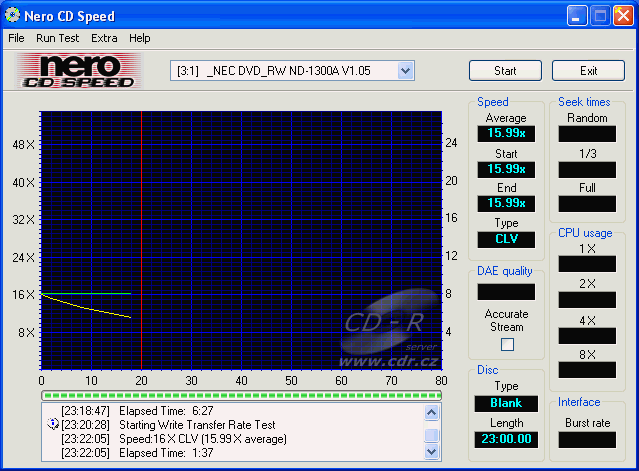The height and width of the screenshot is (471, 639).
Task: Click the CPU usage 1X field
Action: [x=587, y=264]
